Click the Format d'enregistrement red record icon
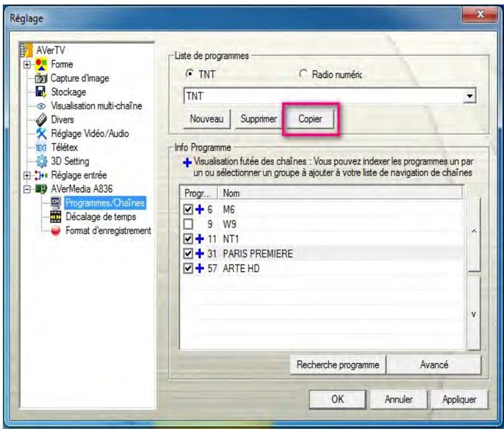Image resolution: width=504 pixels, height=430 pixels. [56, 230]
